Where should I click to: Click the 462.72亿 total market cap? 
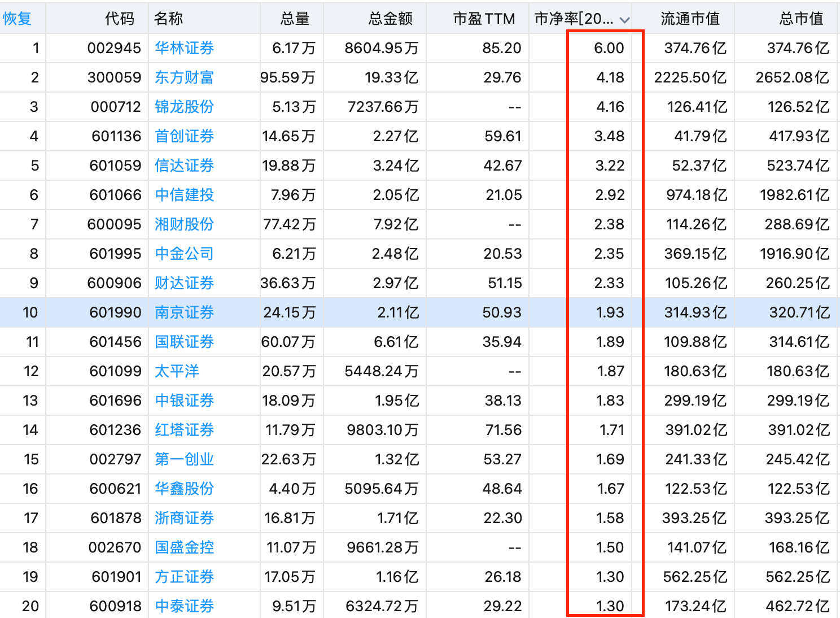click(798, 606)
